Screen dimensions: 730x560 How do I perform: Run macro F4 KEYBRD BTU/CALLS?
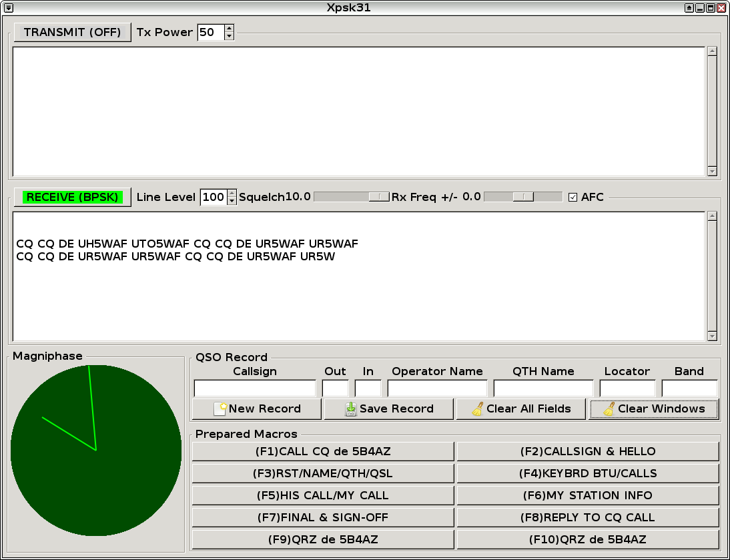pyautogui.click(x=588, y=473)
